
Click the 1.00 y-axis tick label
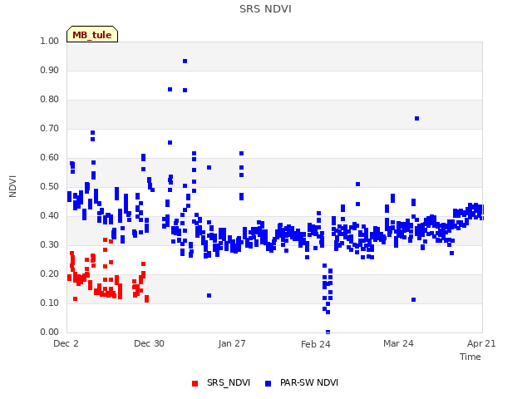click(x=50, y=41)
